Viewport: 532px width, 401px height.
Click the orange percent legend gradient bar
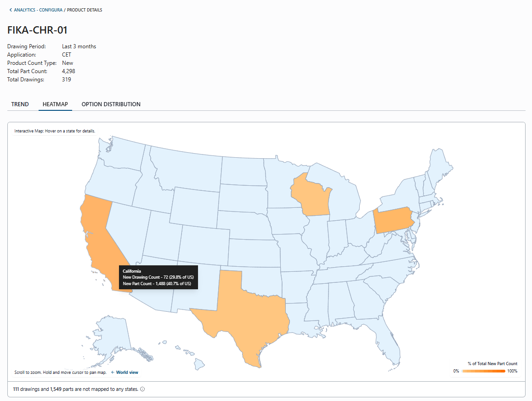point(483,371)
